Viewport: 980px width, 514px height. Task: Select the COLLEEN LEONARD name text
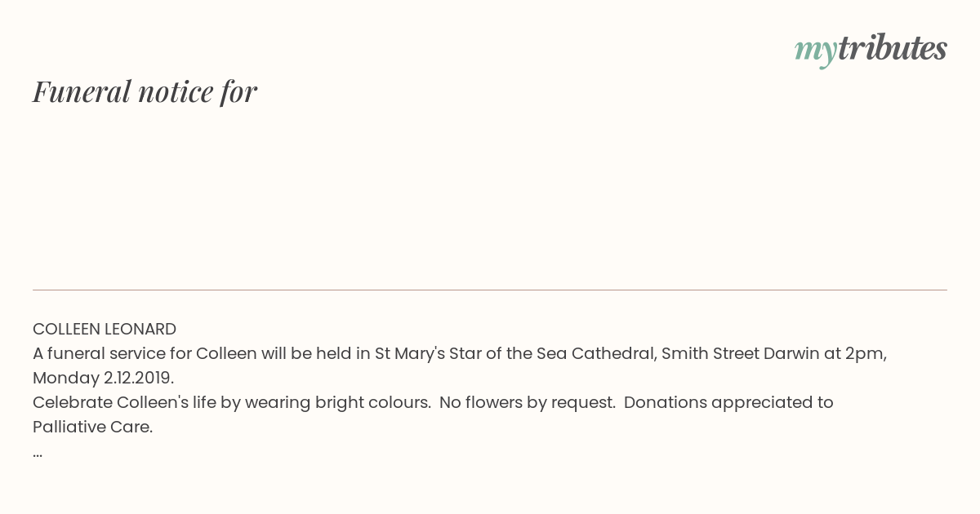(105, 330)
